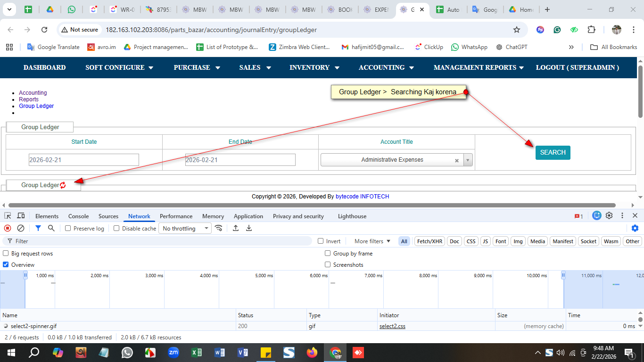644x362 pixels.
Task: Switch to the Elements tab
Action: tap(47, 216)
